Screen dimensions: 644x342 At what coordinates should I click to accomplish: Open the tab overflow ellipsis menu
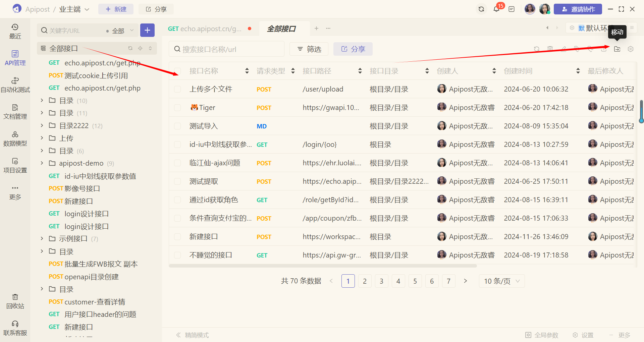(328, 28)
